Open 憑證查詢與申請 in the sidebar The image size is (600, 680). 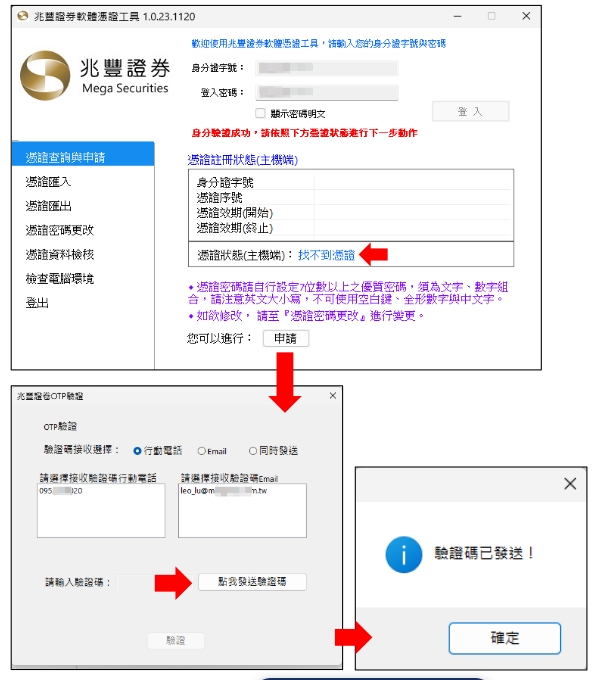pos(66,157)
